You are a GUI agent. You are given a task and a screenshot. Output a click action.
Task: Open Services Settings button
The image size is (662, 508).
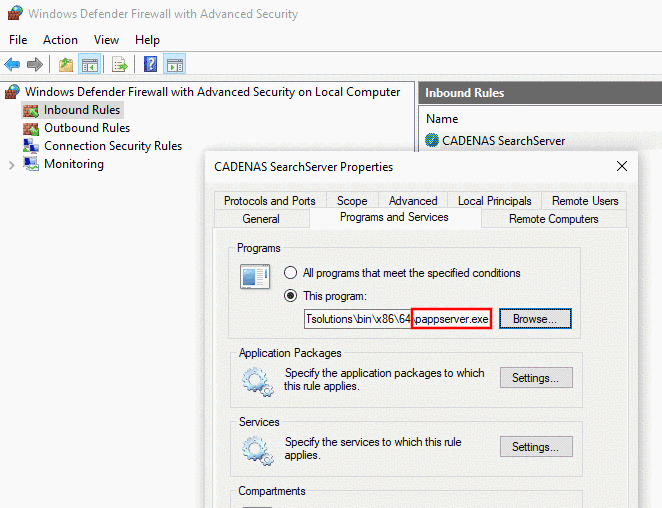coord(536,447)
